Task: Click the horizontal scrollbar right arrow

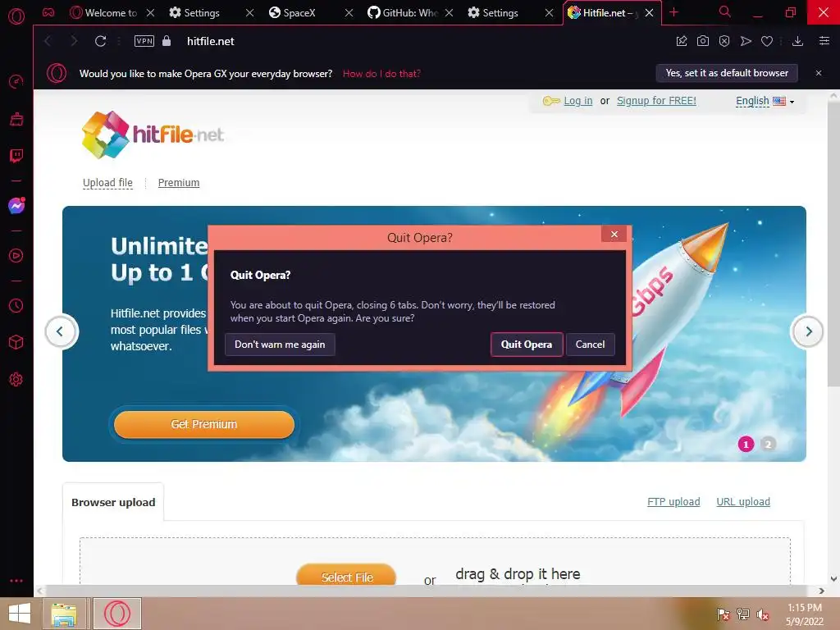Action: click(x=822, y=591)
